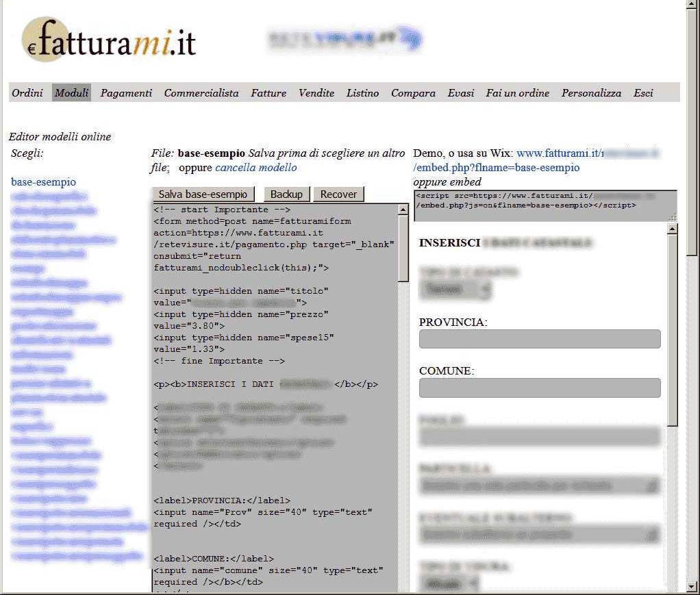Select the base-esempio template link
Image resolution: width=700 pixels, height=595 pixels.
[43, 181]
